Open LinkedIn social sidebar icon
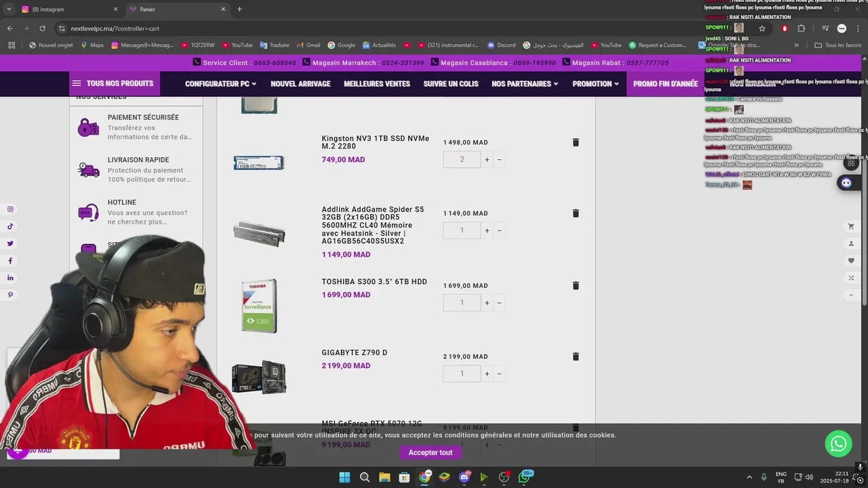 10,278
